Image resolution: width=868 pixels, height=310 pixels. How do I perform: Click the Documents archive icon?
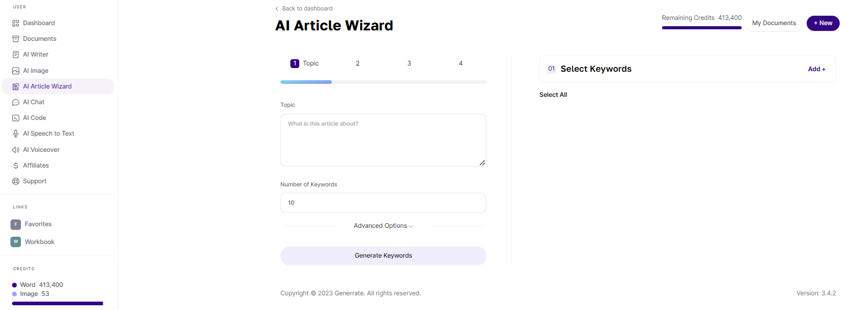point(16,39)
